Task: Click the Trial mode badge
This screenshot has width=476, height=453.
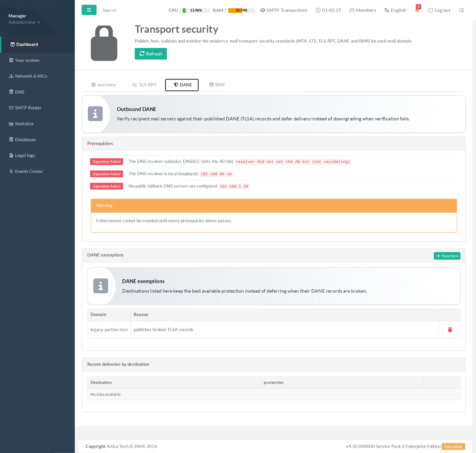Action: [453, 446]
